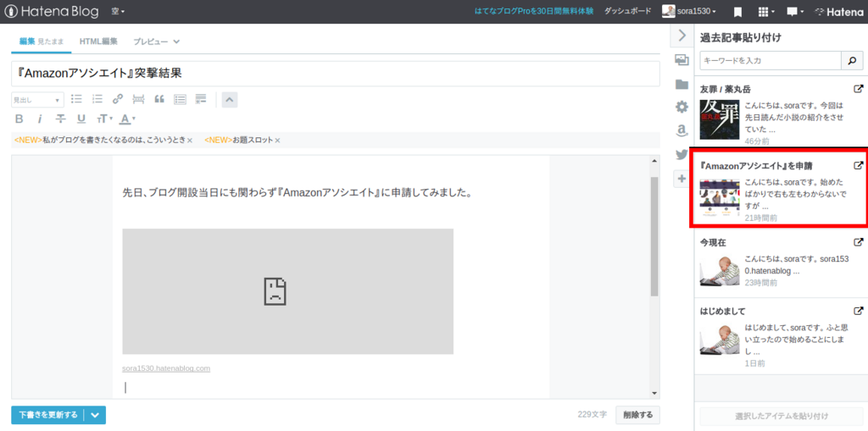This screenshot has height=431, width=868.
Task: Open the category folder sidebar icon
Action: (682, 84)
